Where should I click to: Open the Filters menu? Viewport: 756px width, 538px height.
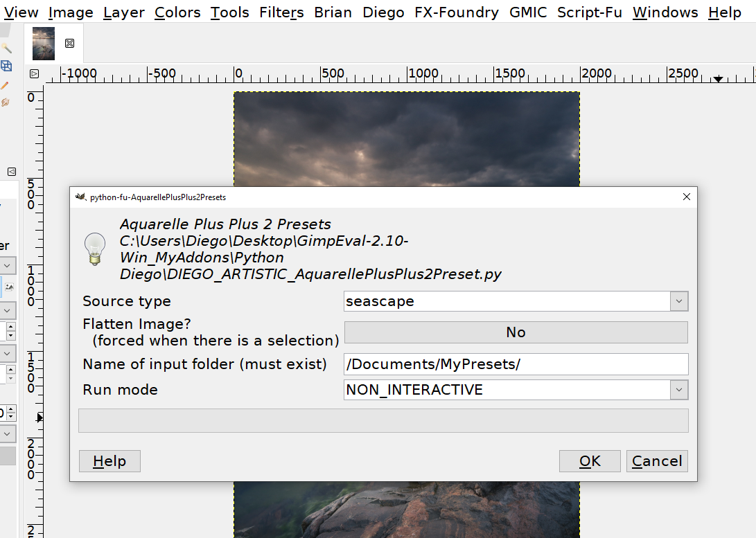pyautogui.click(x=281, y=12)
